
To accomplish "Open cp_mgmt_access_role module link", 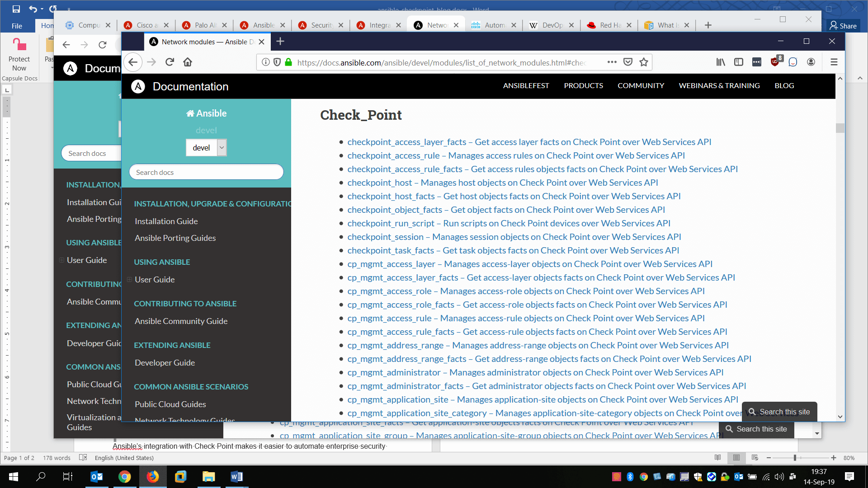I will coord(526,291).
